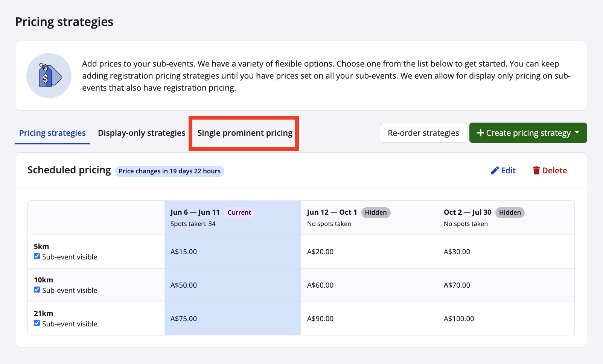Click the Edit link for Scheduled pricing

508,171
